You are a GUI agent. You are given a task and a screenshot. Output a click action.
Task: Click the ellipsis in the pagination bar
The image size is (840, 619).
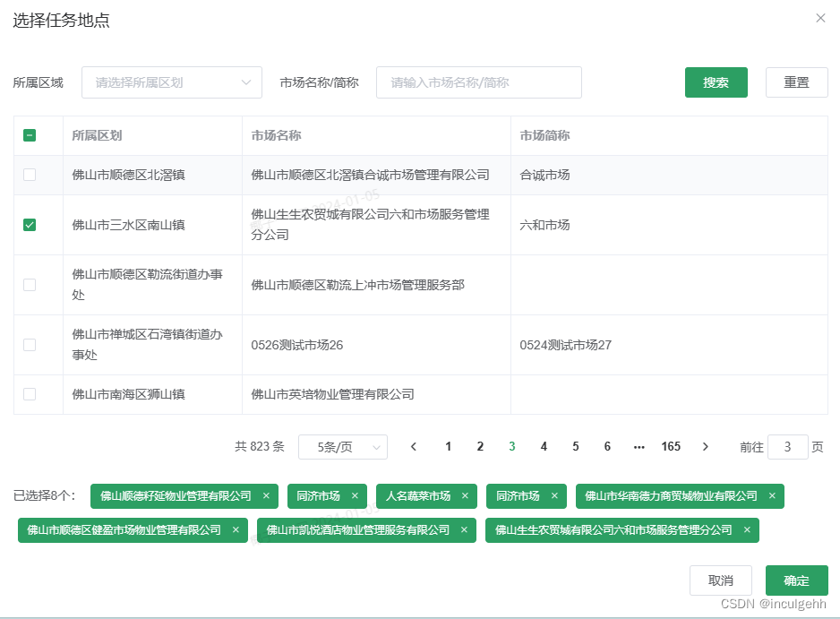639,446
